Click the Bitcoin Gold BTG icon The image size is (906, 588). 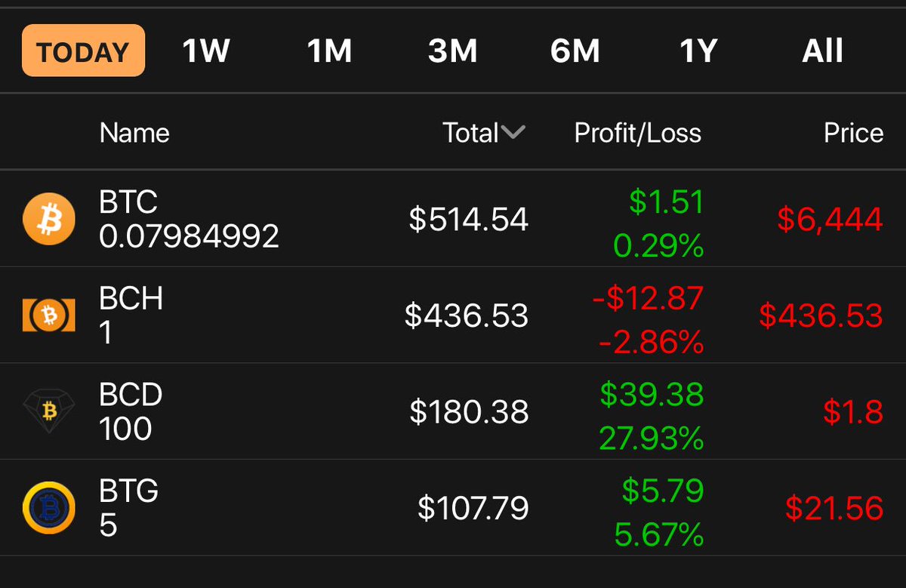(x=49, y=508)
